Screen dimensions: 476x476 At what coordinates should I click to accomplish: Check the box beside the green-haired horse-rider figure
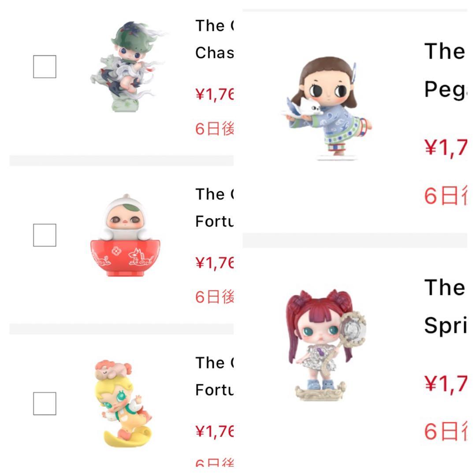coord(45,67)
